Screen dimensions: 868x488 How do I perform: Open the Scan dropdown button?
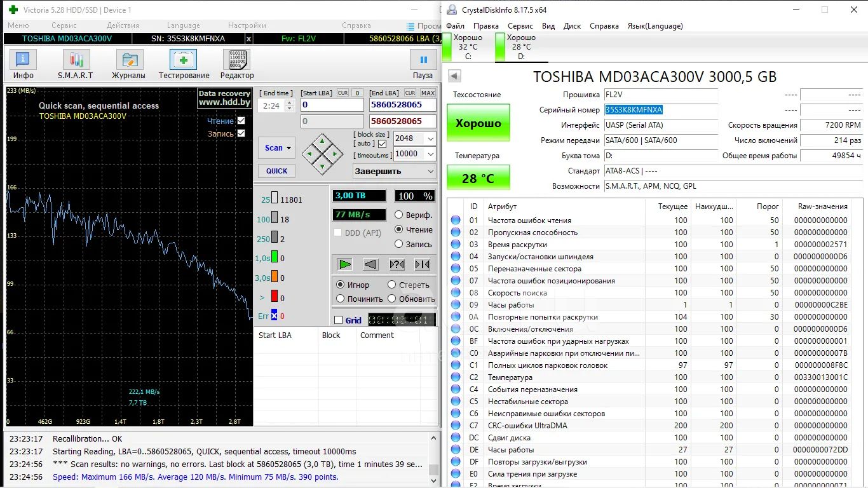click(x=276, y=147)
